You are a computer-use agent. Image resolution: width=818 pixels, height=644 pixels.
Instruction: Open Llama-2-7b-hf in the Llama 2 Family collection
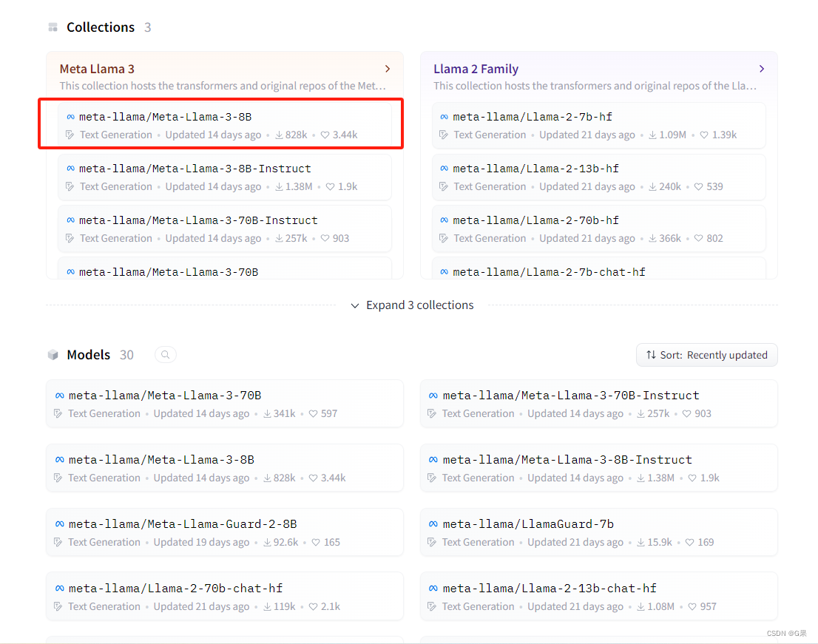pos(599,125)
